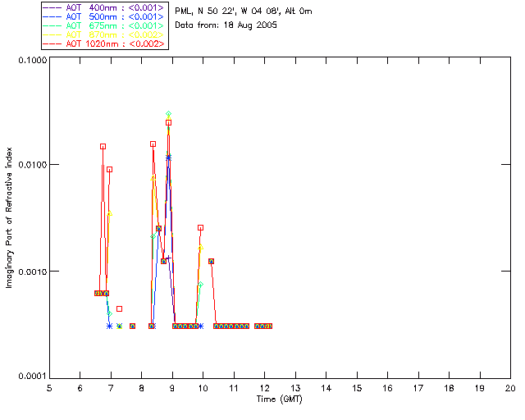Click the x-axis tick label 16
The image size is (525, 420).
pyautogui.click(x=387, y=388)
